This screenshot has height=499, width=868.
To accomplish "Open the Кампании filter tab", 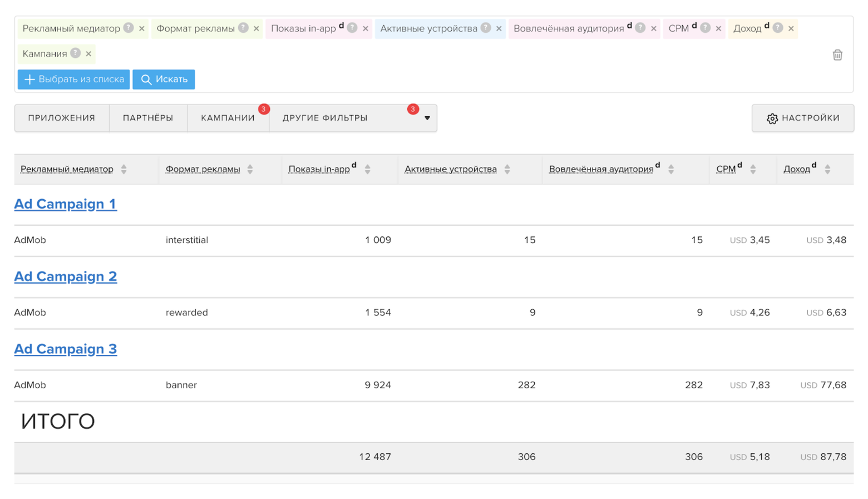I will [x=228, y=118].
